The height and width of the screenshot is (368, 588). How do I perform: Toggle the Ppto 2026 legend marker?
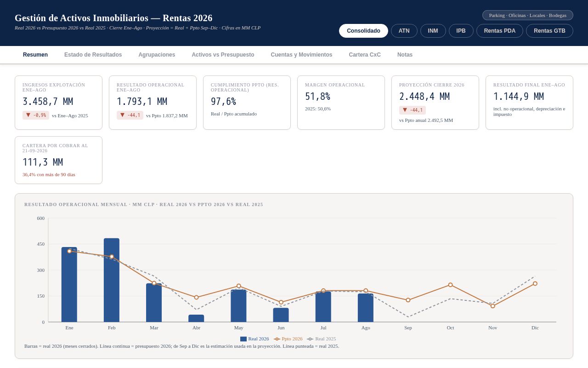pyautogui.click(x=277, y=339)
